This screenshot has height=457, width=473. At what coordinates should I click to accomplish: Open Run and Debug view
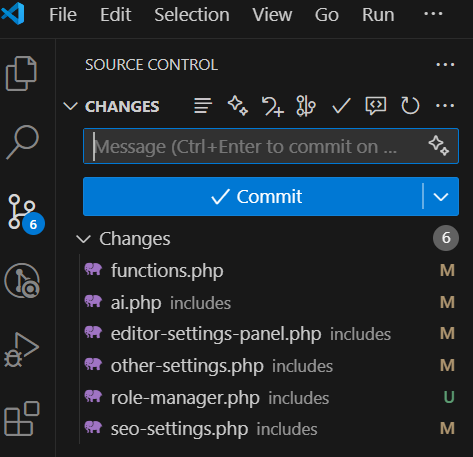coord(21,350)
